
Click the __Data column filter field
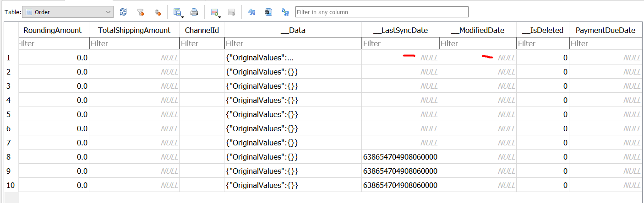(293, 43)
